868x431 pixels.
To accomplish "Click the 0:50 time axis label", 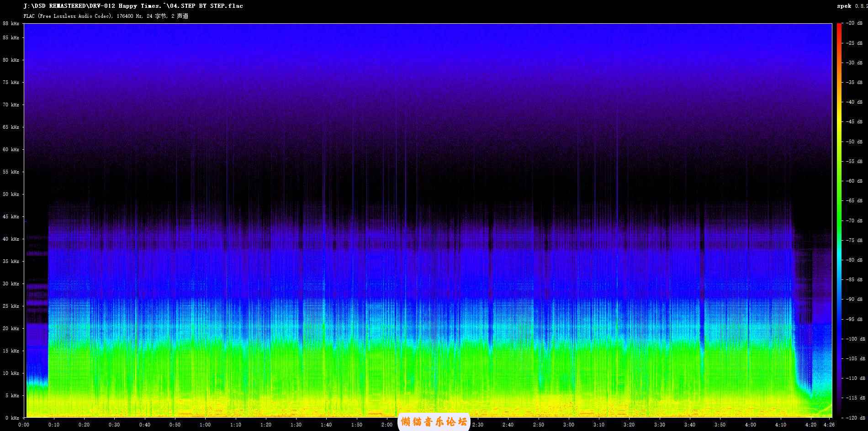I will tap(175, 425).
